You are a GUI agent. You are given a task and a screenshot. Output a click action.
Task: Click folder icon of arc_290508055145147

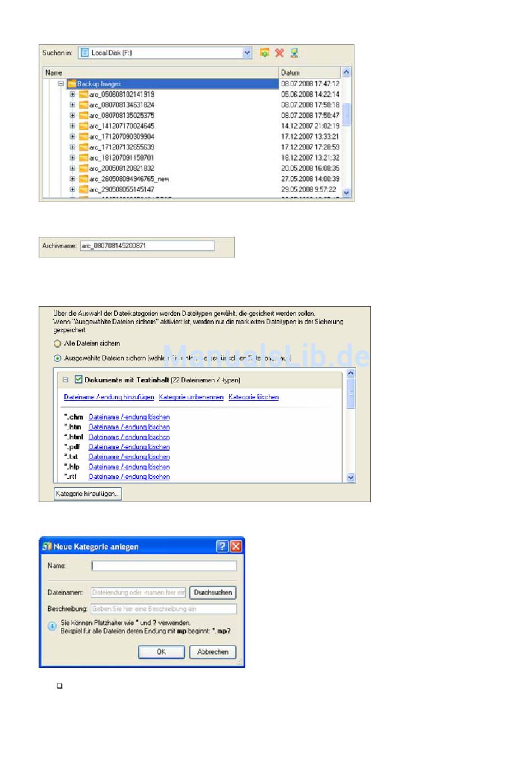[x=83, y=190]
